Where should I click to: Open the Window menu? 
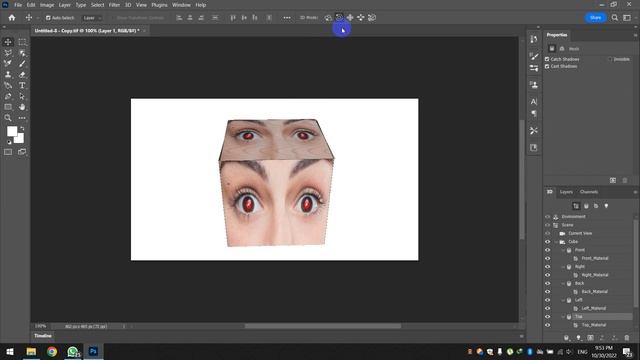181,5
